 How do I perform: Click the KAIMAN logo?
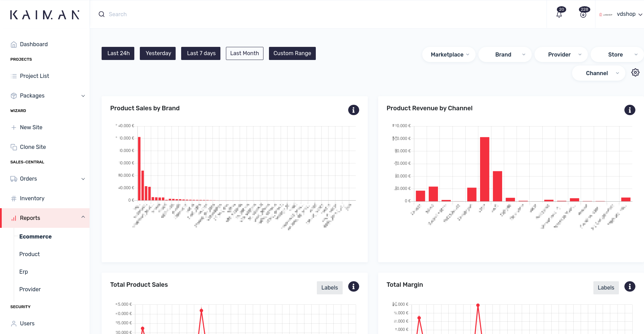[45, 15]
